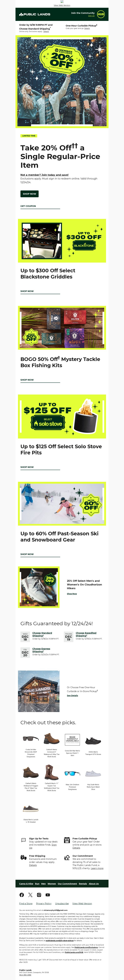Image resolution: width=124 pixels, height=980 pixels.
Task: Click the green SHOP NOW button
Action: click(x=29, y=194)
